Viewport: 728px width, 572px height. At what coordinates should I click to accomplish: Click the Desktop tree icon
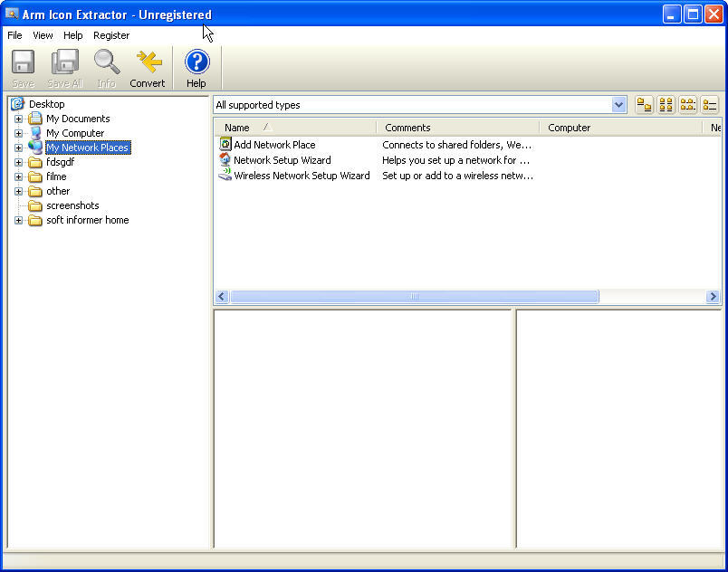17,104
